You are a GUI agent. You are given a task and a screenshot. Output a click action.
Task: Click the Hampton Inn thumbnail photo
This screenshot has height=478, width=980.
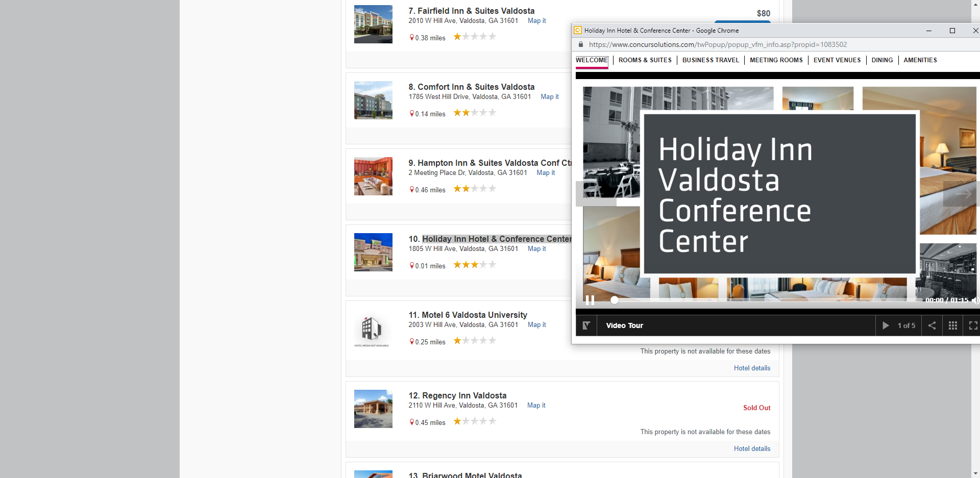(x=374, y=176)
